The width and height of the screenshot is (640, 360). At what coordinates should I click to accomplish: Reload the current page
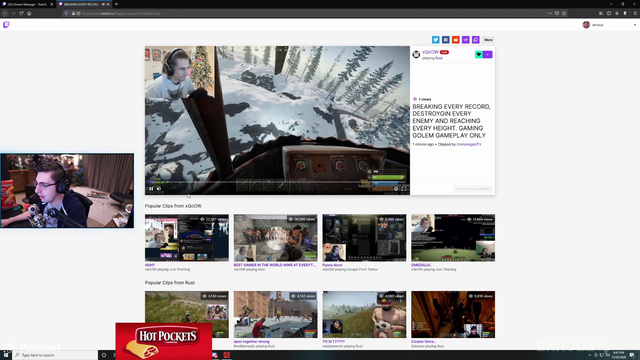pyautogui.click(x=21, y=13)
